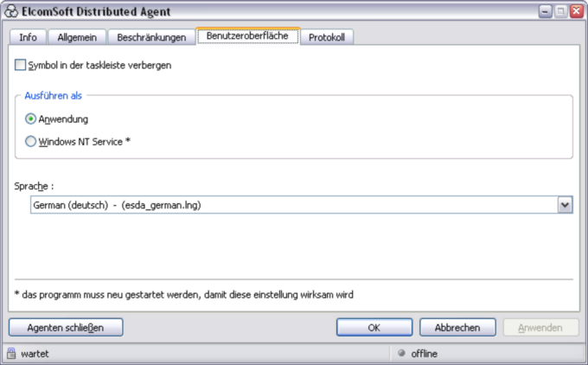Click the gray offline status indicator dot
The width and height of the screenshot is (588, 365).
[x=401, y=353]
